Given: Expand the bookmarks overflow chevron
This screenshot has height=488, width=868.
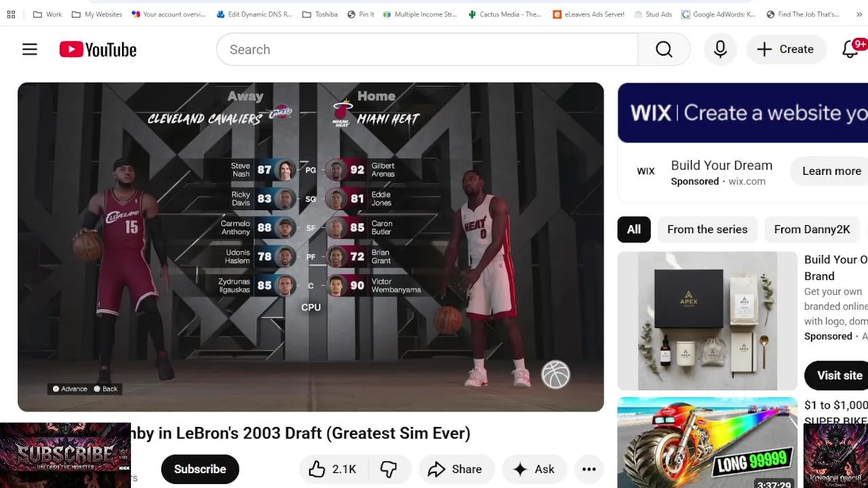Looking at the screenshot, I should [859, 14].
